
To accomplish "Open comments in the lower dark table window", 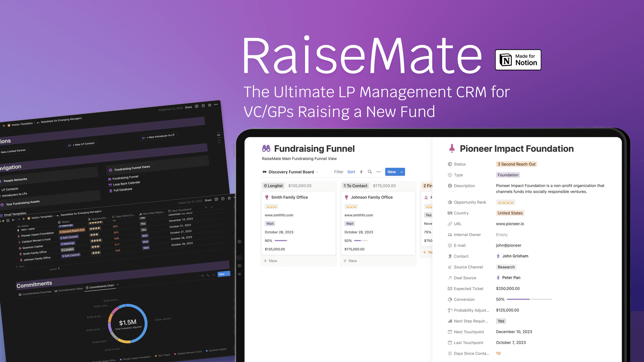I will click(216, 199).
